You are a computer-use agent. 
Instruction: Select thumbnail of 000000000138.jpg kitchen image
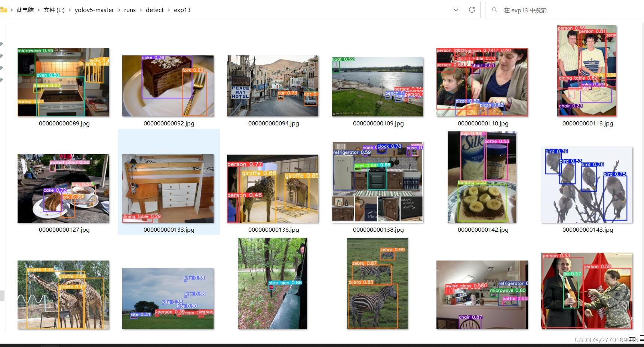(377, 182)
